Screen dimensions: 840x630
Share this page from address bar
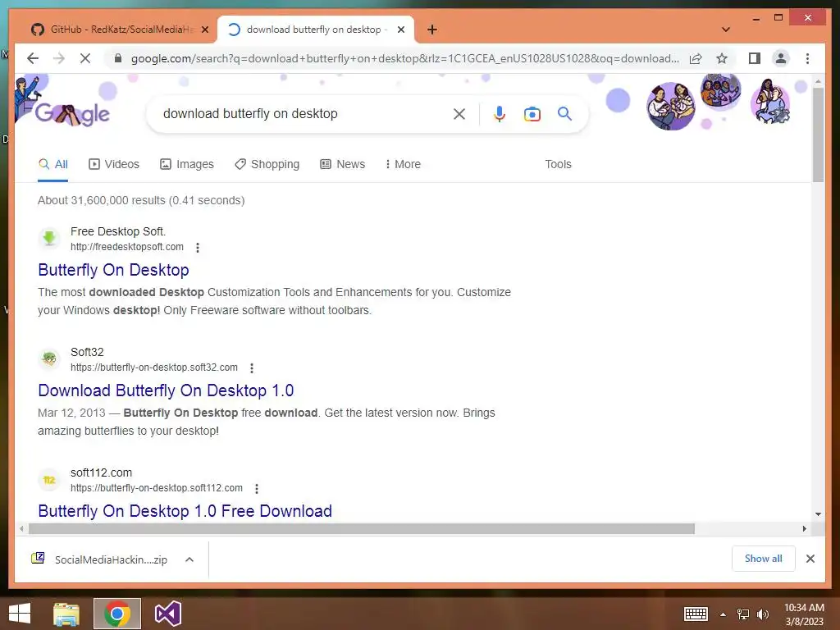696,58
